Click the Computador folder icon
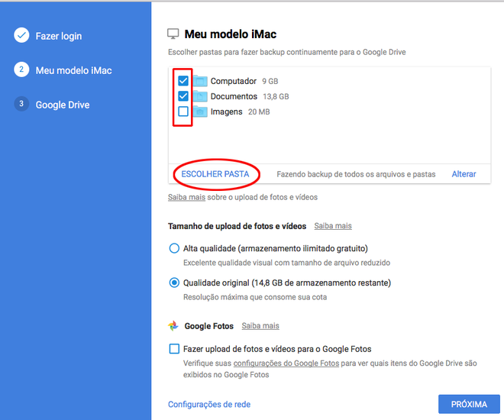Viewport: 504px width, 420px height. click(200, 81)
